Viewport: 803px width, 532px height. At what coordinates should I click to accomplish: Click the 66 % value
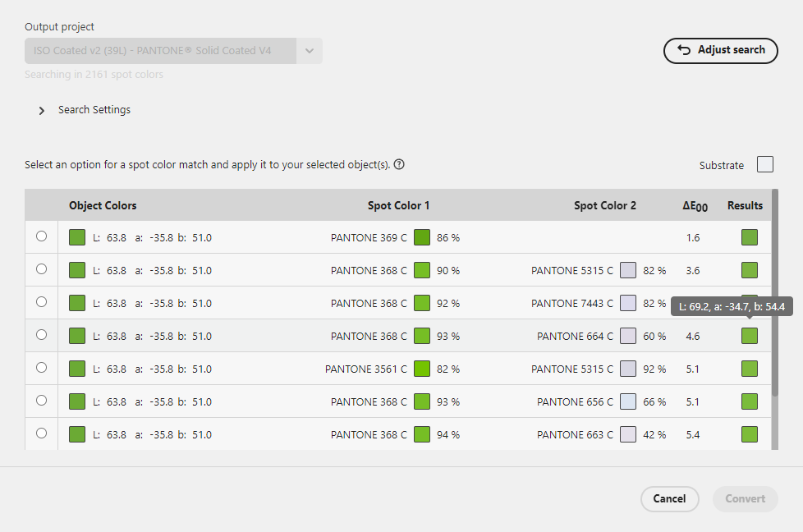(654, 401)
